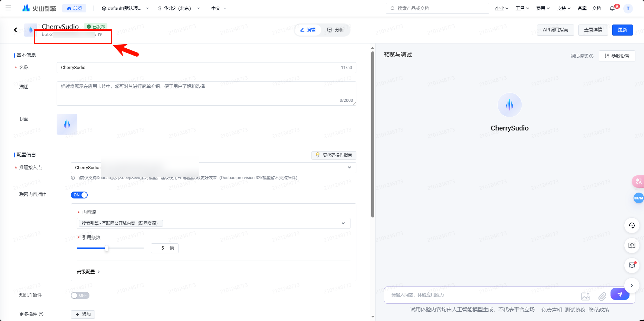644x321 pixels.
Task: Open the 文档 link
Action: pos(597,8)
